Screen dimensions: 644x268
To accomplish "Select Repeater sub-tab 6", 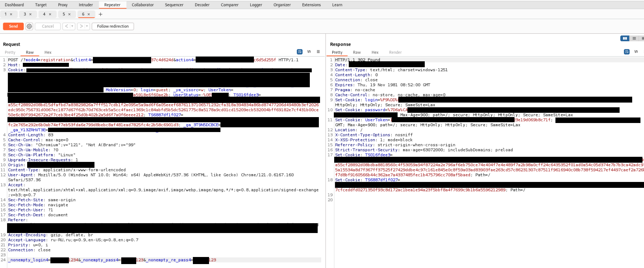I will tap(83, 14).
